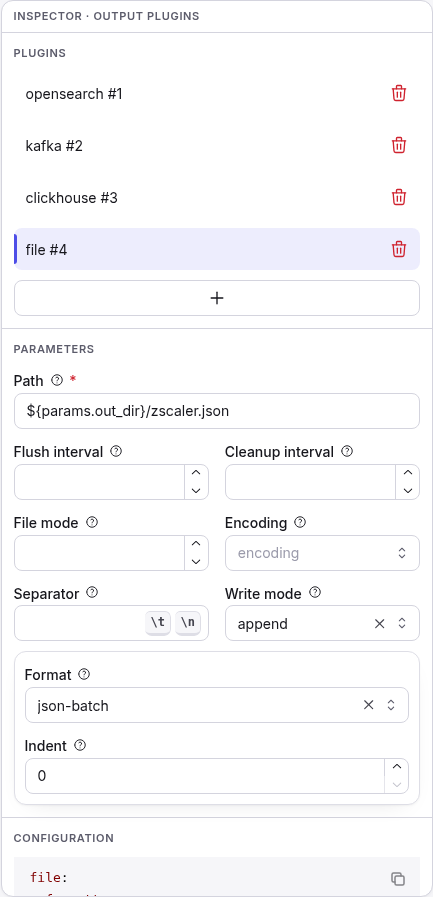Remove the clickhouse #3 plugin via trash icon
The width and height of the screenshot is (433, 897).
(x=399, y=198)
